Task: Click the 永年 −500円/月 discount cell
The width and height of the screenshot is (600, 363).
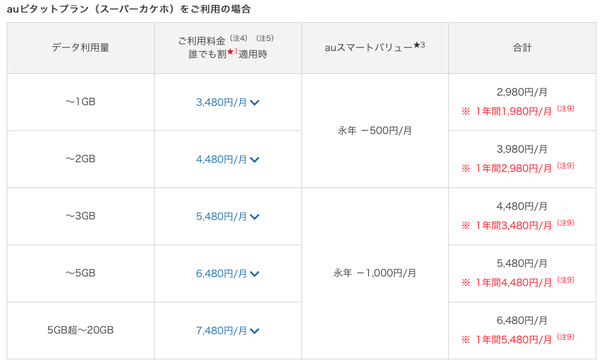Action: [x=375, y=130]
